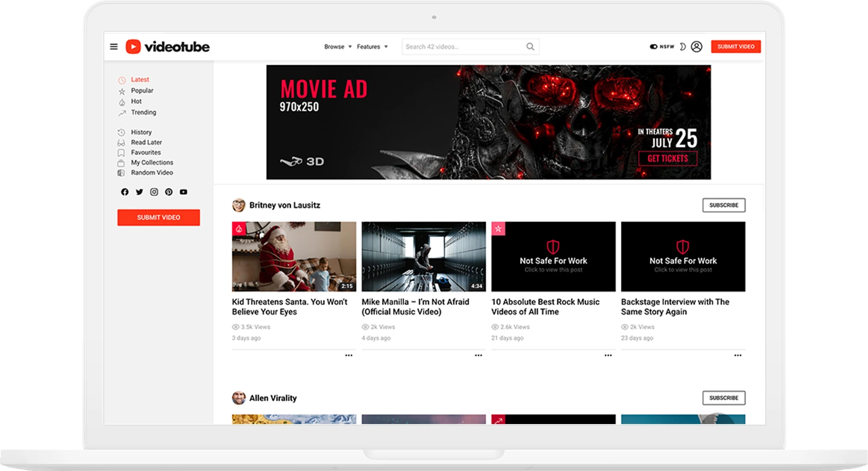868x471 pixels.
Task: Open 10 Absolute Best Rock Music title
Action: [x=546, y=307]
